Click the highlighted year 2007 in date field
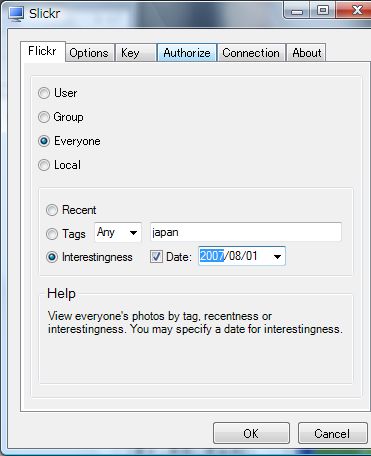The image size is (371, 456). (x=212, y=256)
